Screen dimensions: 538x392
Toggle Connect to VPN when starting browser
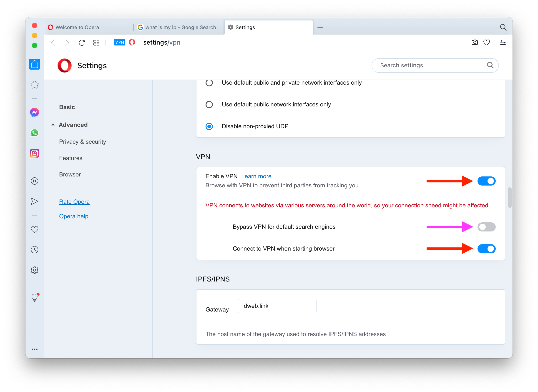(486, 249)
